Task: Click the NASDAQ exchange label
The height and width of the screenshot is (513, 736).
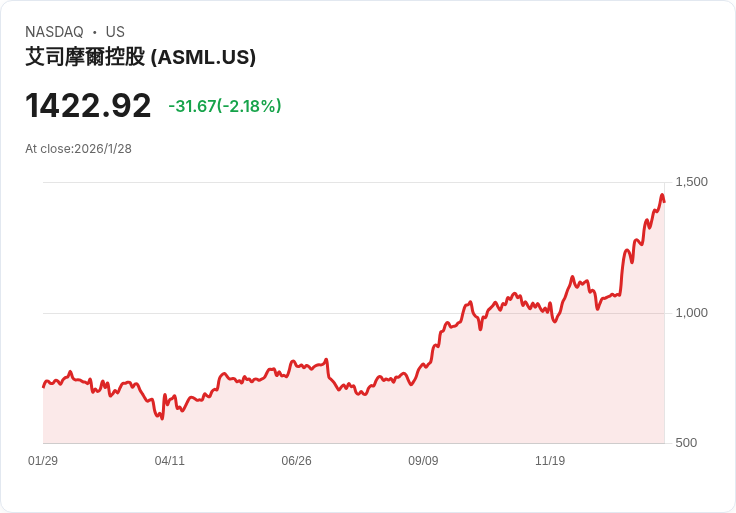Action: pos(54,32)
